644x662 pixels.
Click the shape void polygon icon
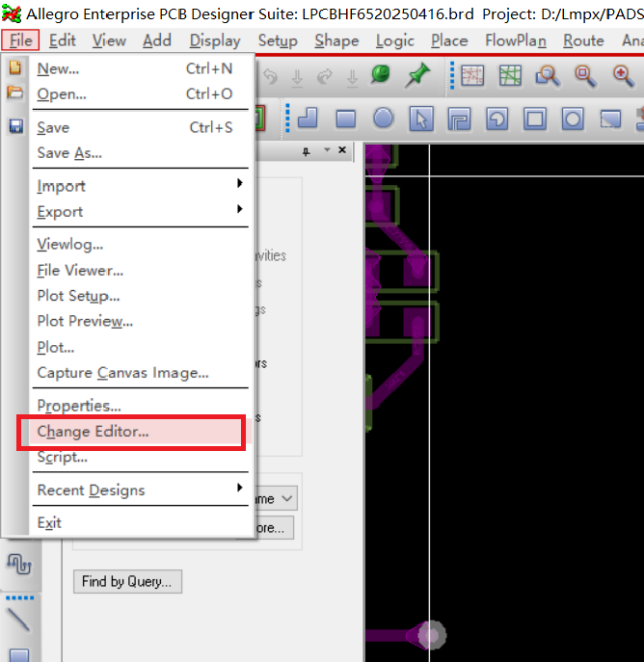click(x=459, y=119)
